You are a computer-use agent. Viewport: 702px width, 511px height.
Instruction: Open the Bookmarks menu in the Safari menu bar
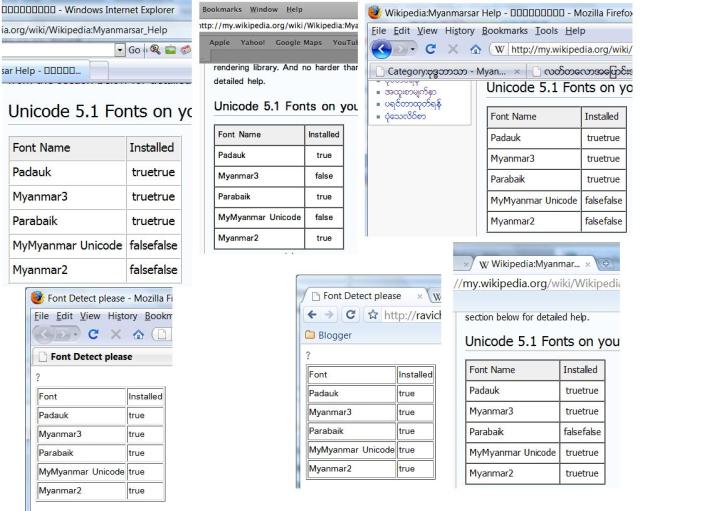(x=222, y=9)
